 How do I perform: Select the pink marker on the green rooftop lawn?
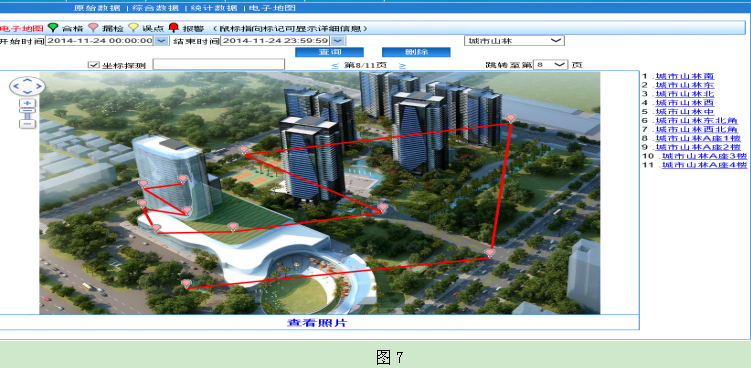click(x=233, y=226)
